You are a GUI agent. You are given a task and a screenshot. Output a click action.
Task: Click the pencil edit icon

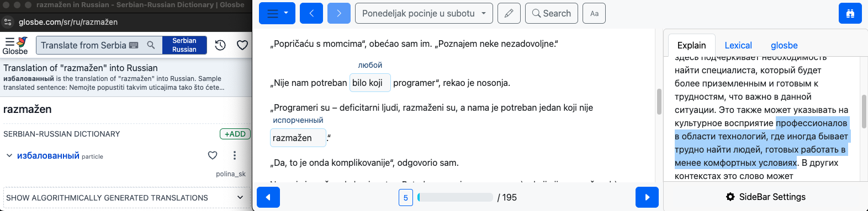(509, 13)
